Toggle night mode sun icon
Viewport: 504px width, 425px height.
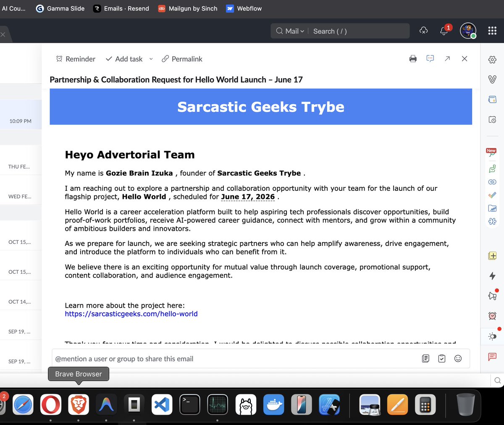click(x=492, y=336)
